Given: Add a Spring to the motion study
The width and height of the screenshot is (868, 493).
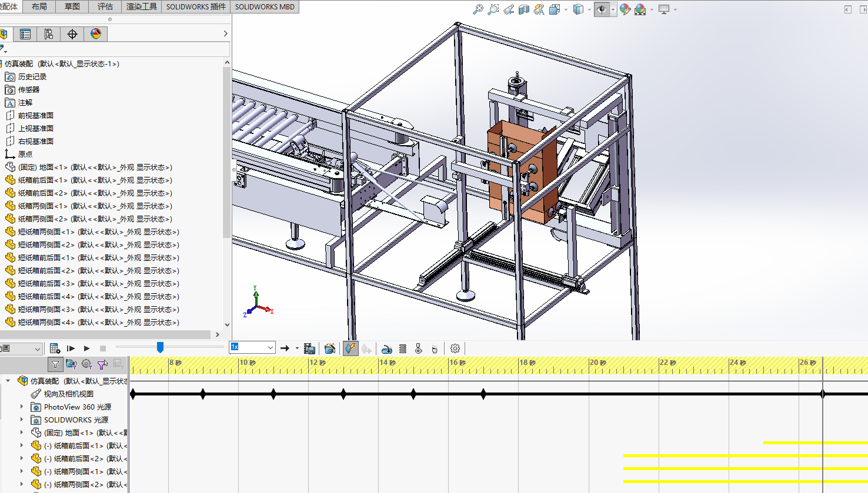Looking at the screenshot, I should coord(403,348).
